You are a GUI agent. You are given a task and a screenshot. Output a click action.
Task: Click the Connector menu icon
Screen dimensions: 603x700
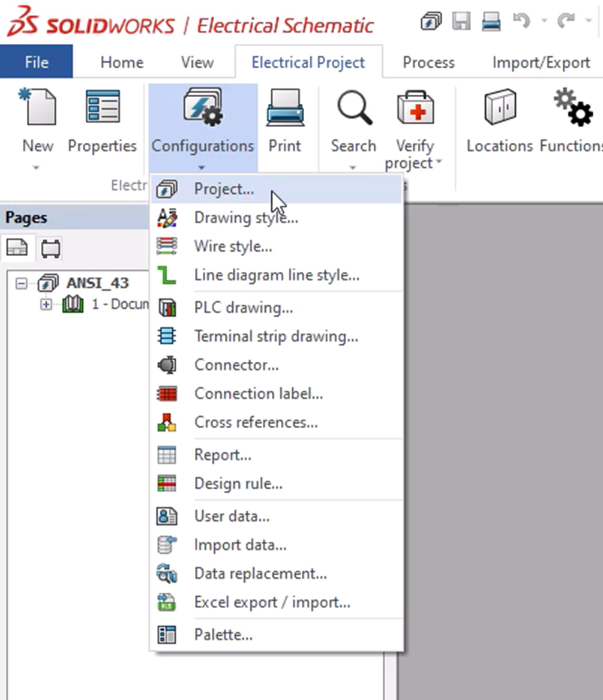pos(167,365)
